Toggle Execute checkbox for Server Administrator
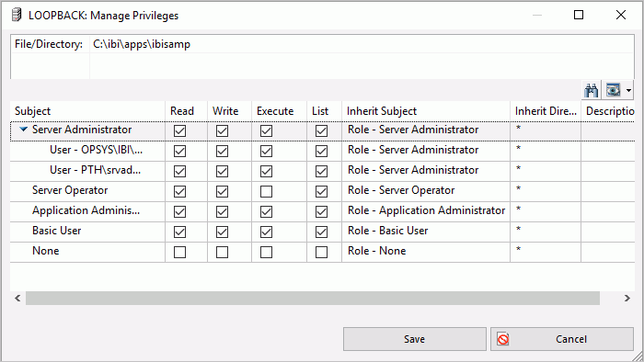 pos(266,130)
